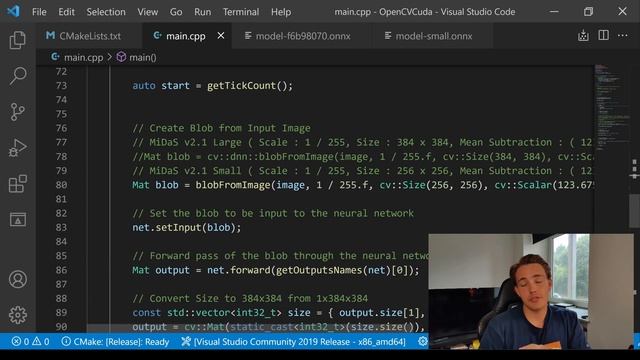Open the Run and Debug view icon
640x360 pixels.
point(18,148)
